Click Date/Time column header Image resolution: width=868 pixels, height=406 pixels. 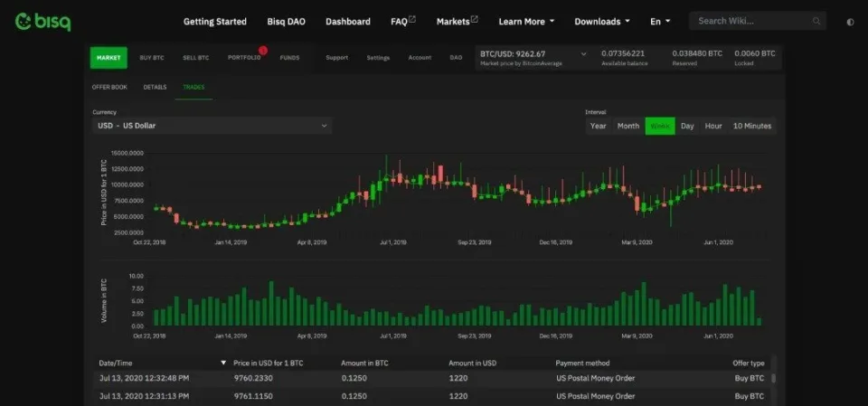tap(116, 364)
